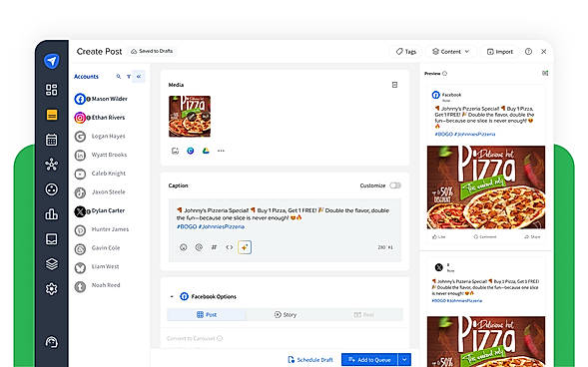The width and height of the screenshot is (588, 367).
Task: Click the code brackets icon in caption toolbar
Action: (x=230, y=247)
